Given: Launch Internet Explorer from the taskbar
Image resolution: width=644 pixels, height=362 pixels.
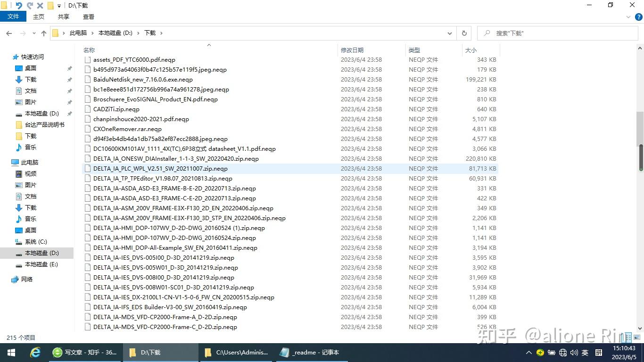Looking at the screenshot, I should (x=35, y=353).
